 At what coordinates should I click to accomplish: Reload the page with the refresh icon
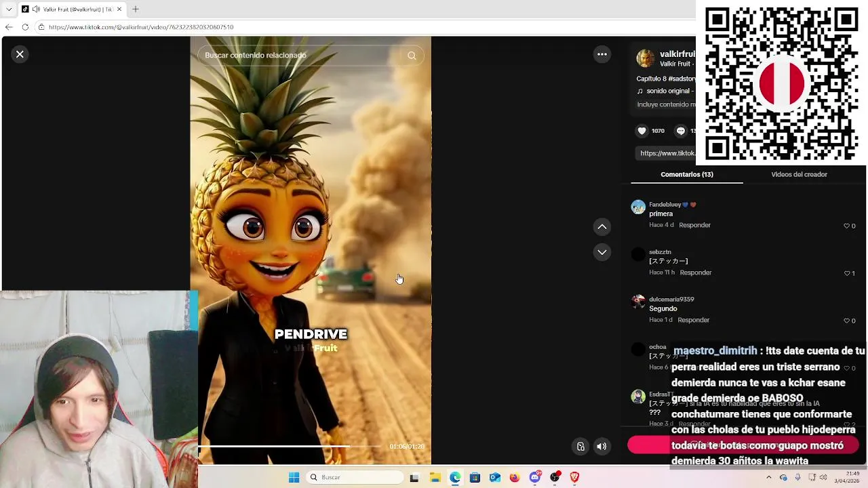click(x=25, y=27)
